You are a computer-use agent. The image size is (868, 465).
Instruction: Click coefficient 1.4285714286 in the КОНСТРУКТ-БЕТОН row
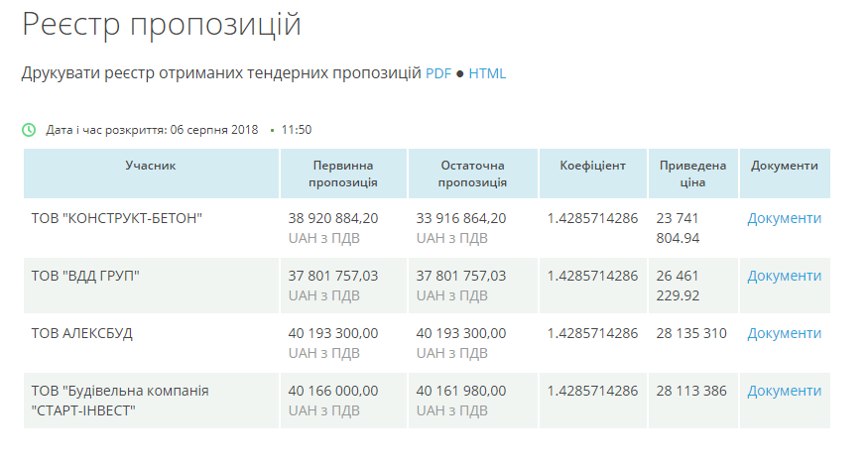(592, 219)
